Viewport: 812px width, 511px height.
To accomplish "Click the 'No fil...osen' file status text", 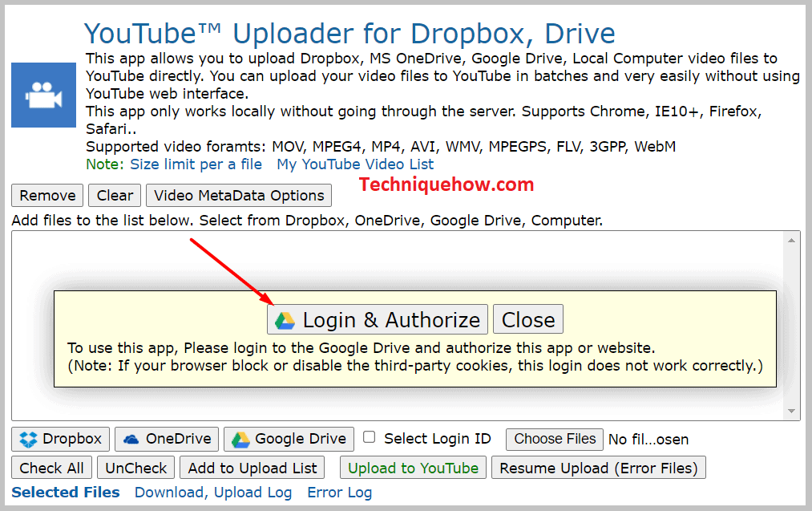I will [x=648, y=440].
